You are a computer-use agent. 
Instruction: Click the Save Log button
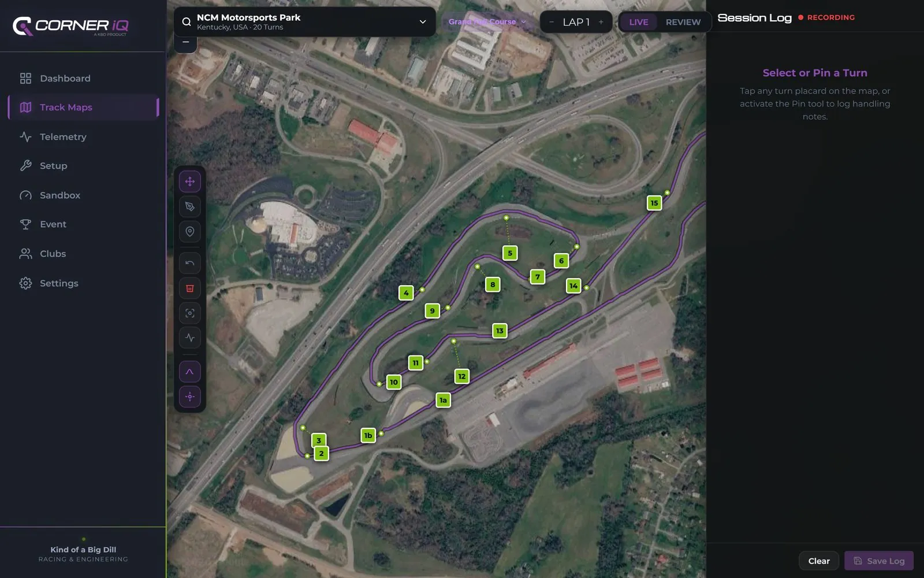[879, 561]
